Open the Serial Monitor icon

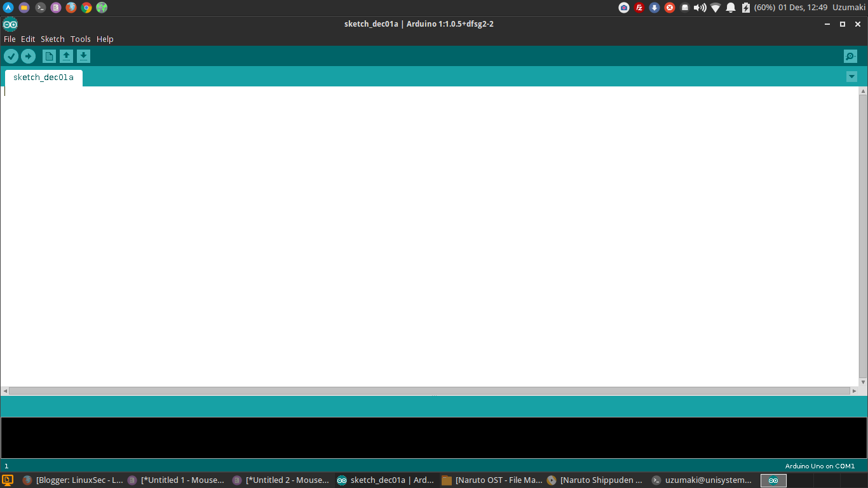point(850,56)
